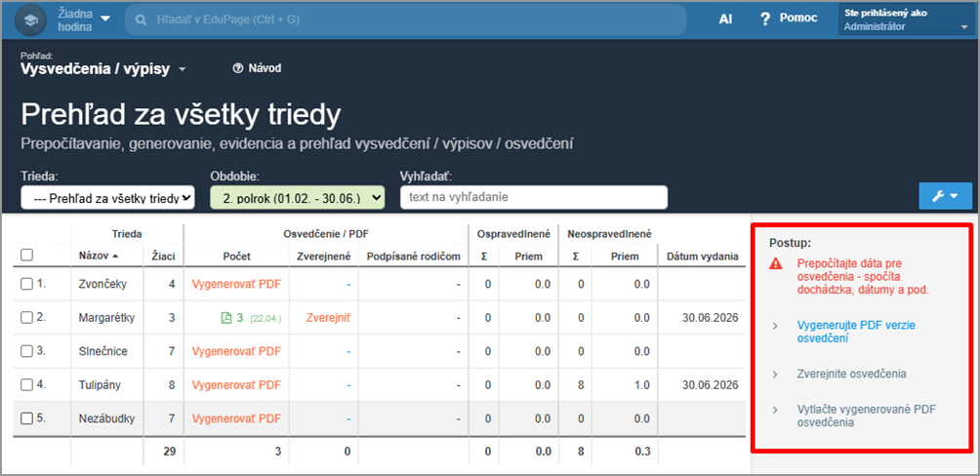
Task: Click Vygenerovať PDF for Slnečnice
Action: 236,351
